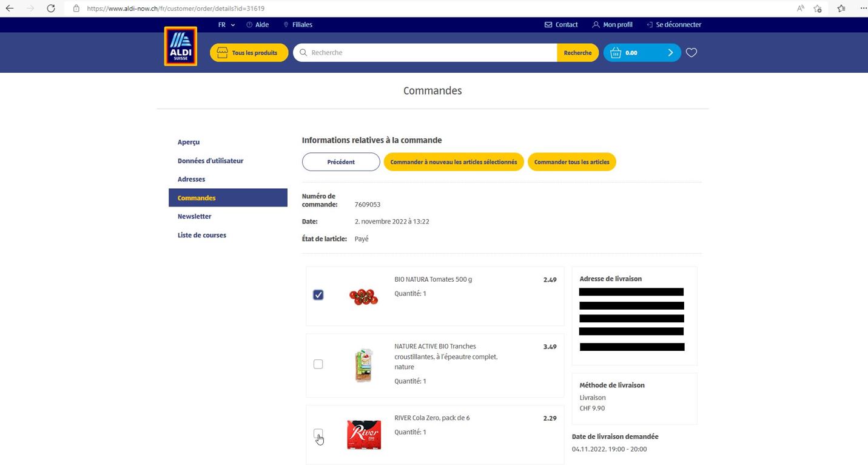Click the browser back arrow

10,8
